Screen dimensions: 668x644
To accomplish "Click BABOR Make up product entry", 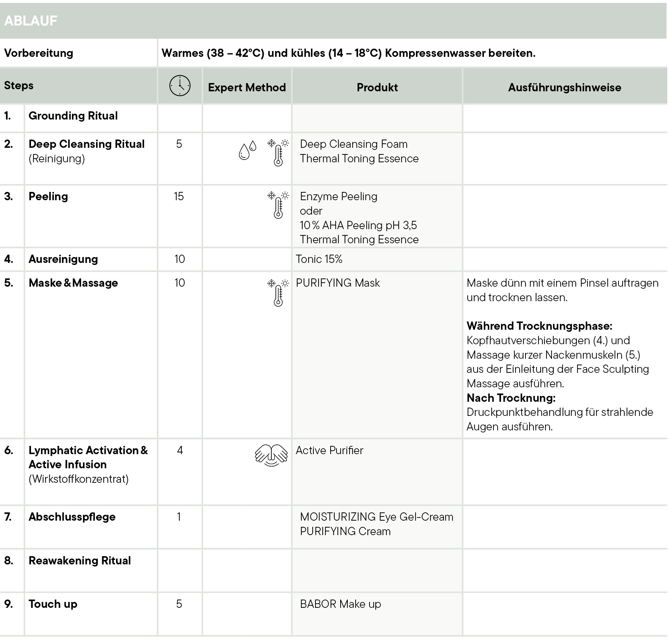I will 340,604.
